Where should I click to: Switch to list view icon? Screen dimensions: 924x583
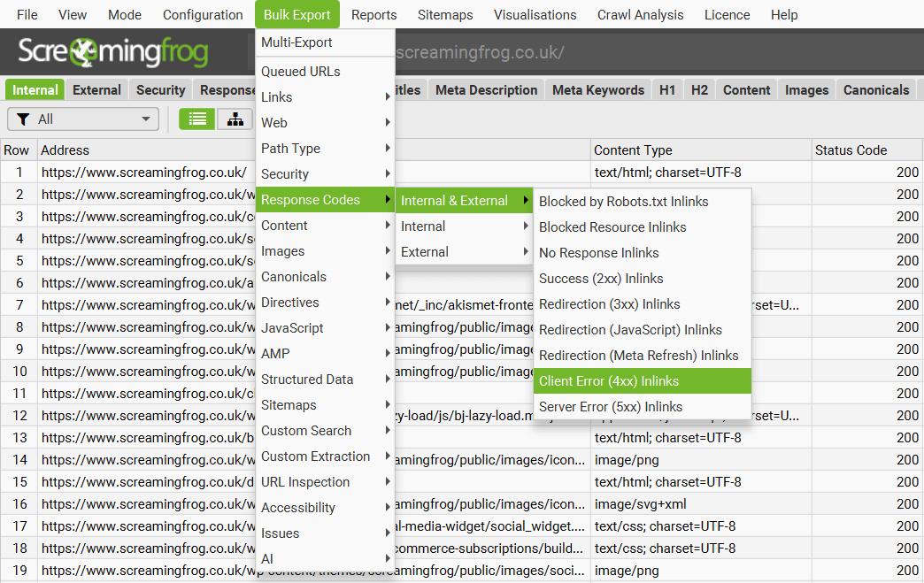tap(196, 119)
